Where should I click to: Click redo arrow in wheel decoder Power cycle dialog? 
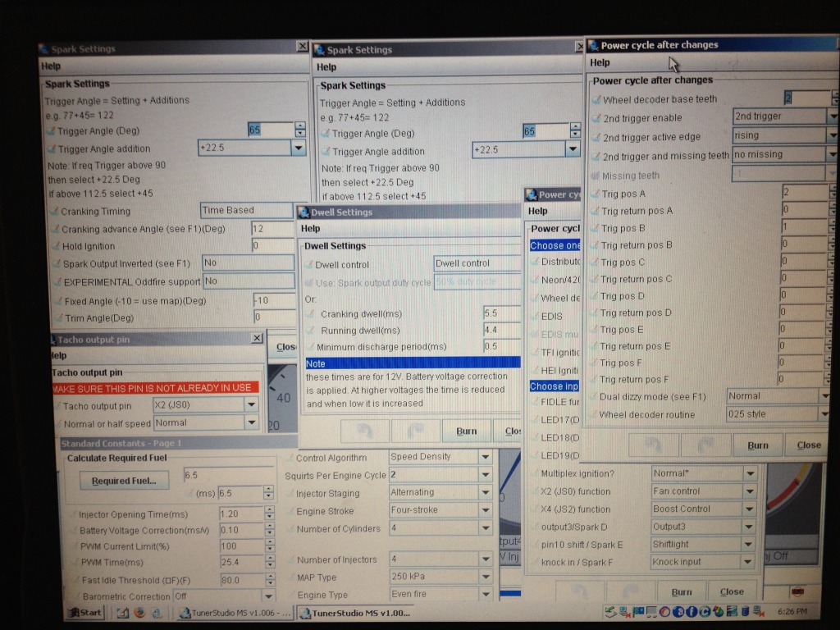[706, 445]
